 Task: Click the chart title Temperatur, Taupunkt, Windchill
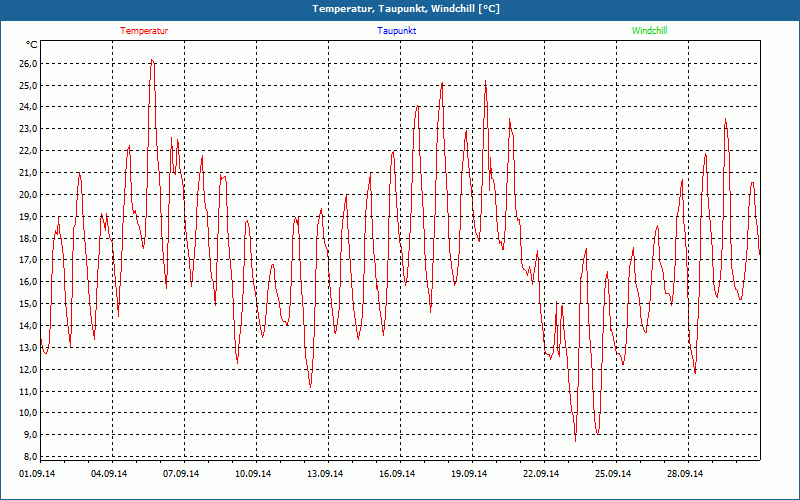pyautogui.click(x=406, y=9)
